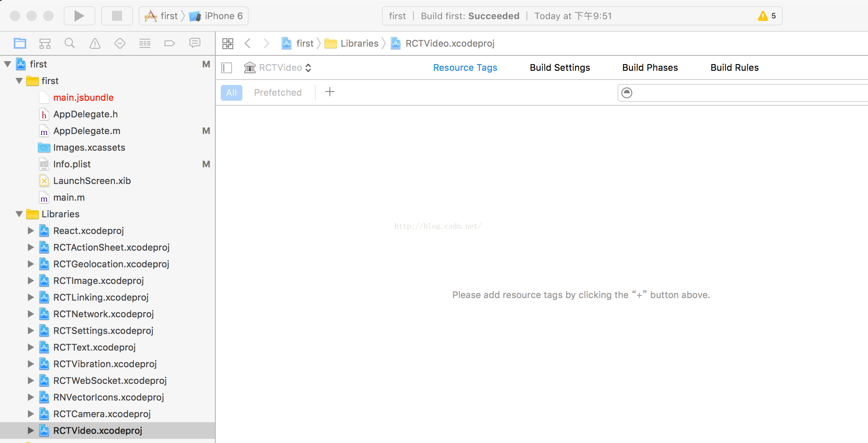Expand RCTLinking.xcodeproj
Viewport: 868px width, 443px height.
31,297
